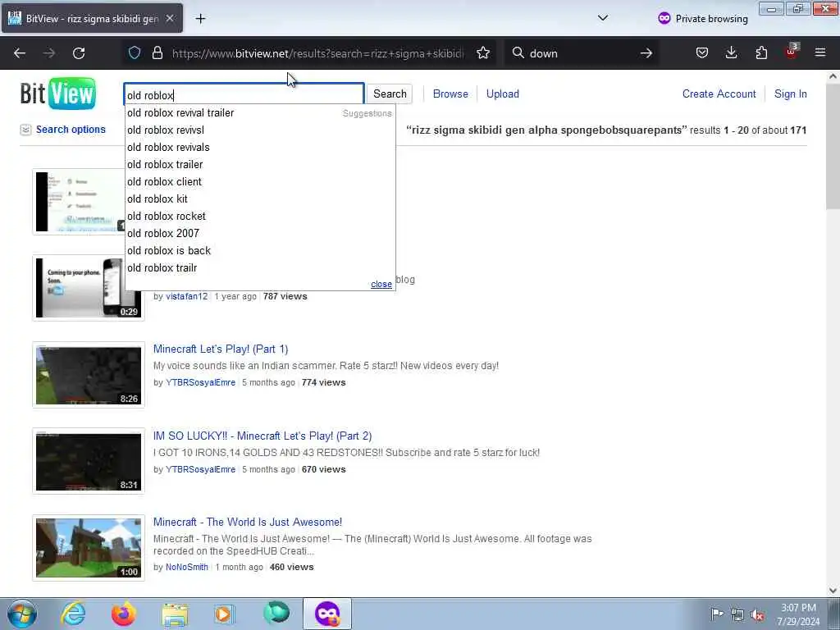Click the scrollbar up arrow

point(833,76)
